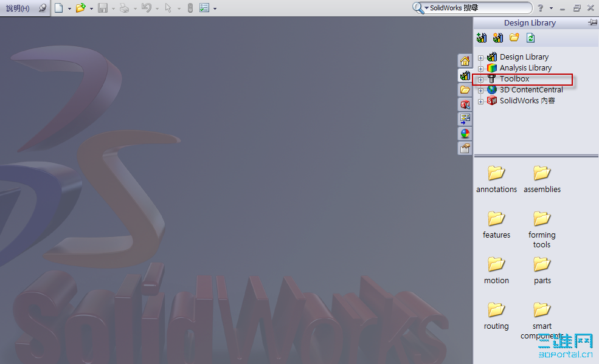Switch to the Design Library pane tab
Viewport: 599px width, 364px height.
pyautogui.click(x=465, y=75)
